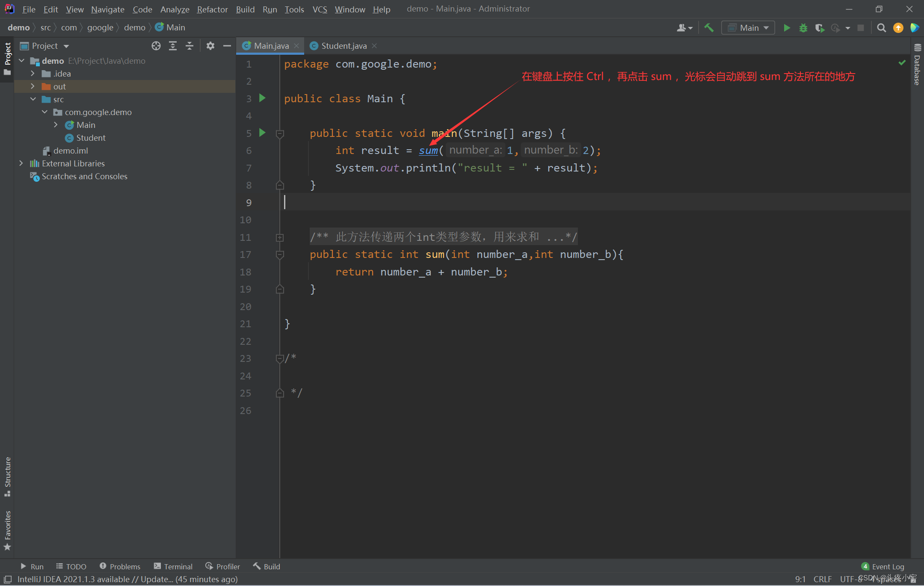Click the Build project hammer icon
The height and width of the screenshot is (586, 924).
(709, 28)
